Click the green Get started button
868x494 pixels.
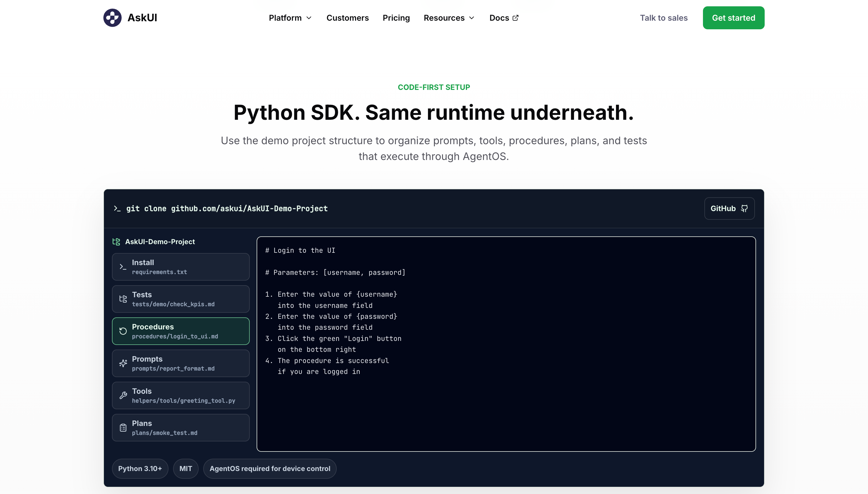(x=733, y=18)
